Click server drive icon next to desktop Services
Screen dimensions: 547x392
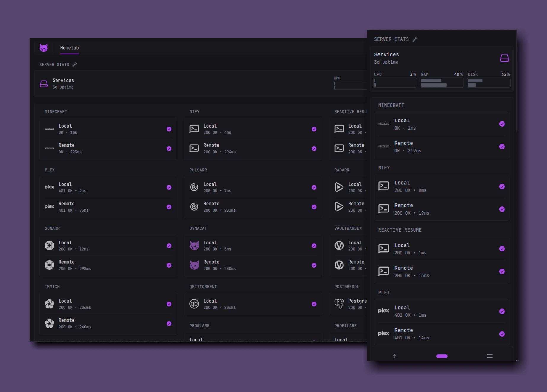click(44, 84)
